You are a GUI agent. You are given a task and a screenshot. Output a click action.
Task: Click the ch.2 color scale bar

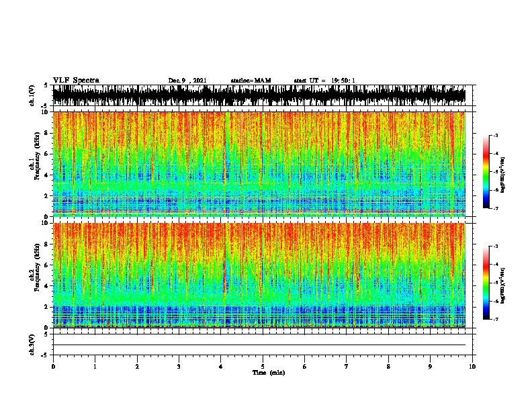[486, 283]
